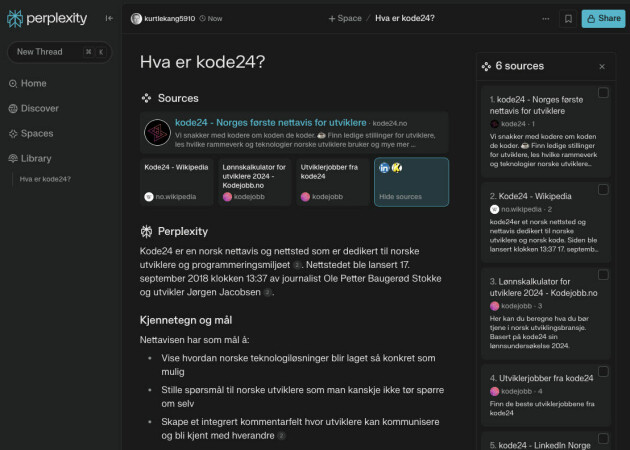
Task: Tick the checkbox for source 4 Utviklerjobber
Action: pos(603,371)
